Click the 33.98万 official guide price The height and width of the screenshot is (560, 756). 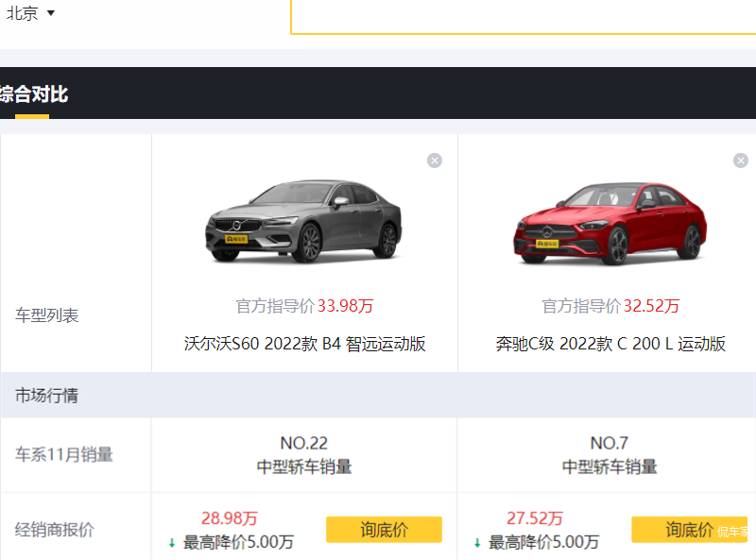(x=345, y=306)
